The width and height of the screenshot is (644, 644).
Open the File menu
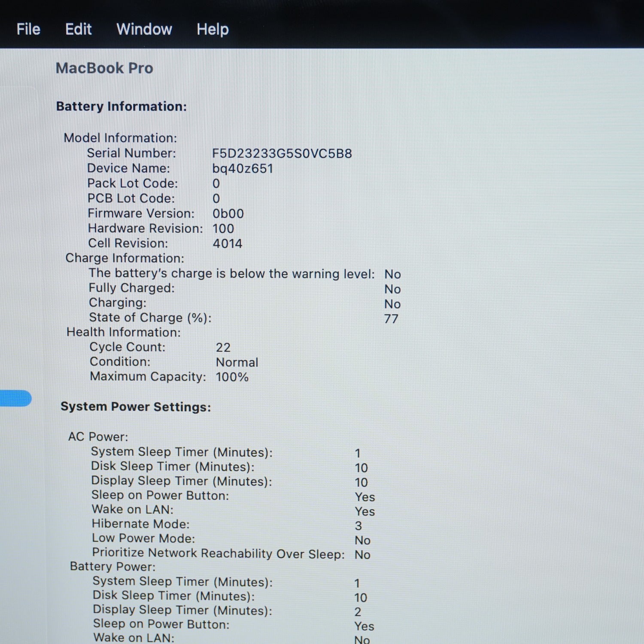(x=28, y=29)
